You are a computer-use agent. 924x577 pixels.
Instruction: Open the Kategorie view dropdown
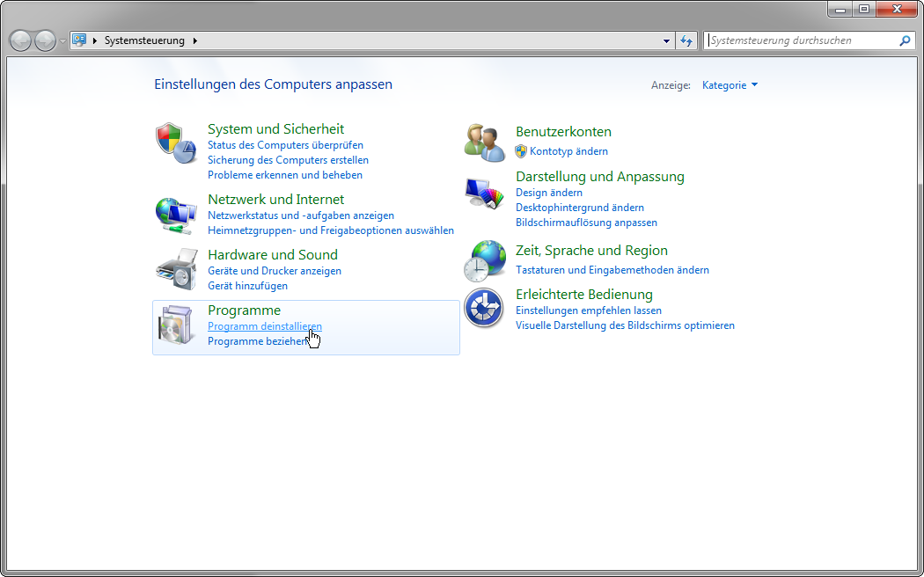click(x=730, y=85)
